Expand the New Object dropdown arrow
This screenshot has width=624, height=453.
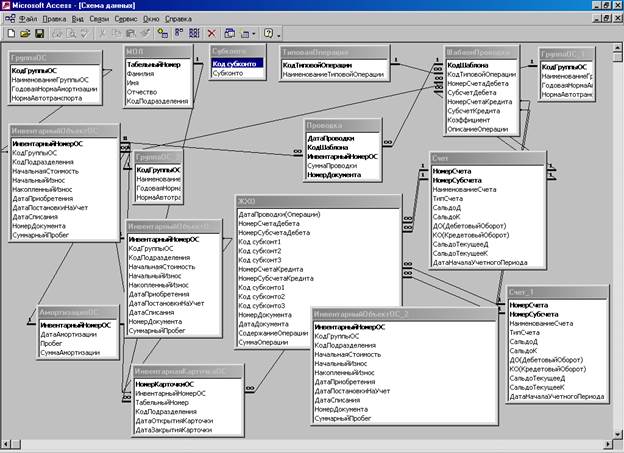[255, 34]
